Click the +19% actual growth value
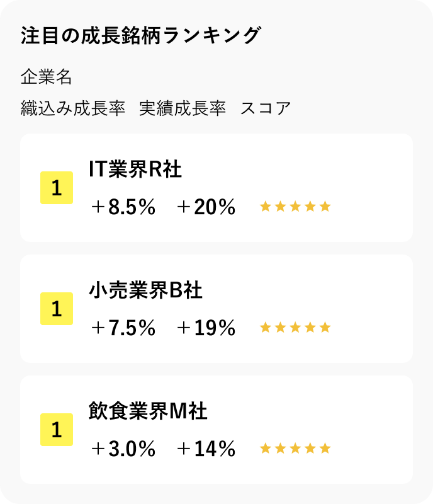Image resolution: width=433 pixels, height=504 pixels. (x=206, y=328)
